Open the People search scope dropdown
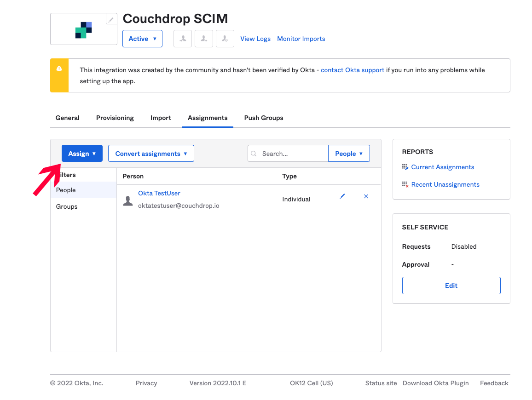 (349, 154)
